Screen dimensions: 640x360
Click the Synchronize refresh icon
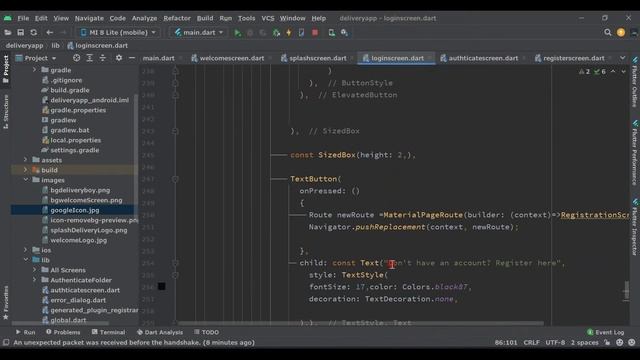pos(33,33)
